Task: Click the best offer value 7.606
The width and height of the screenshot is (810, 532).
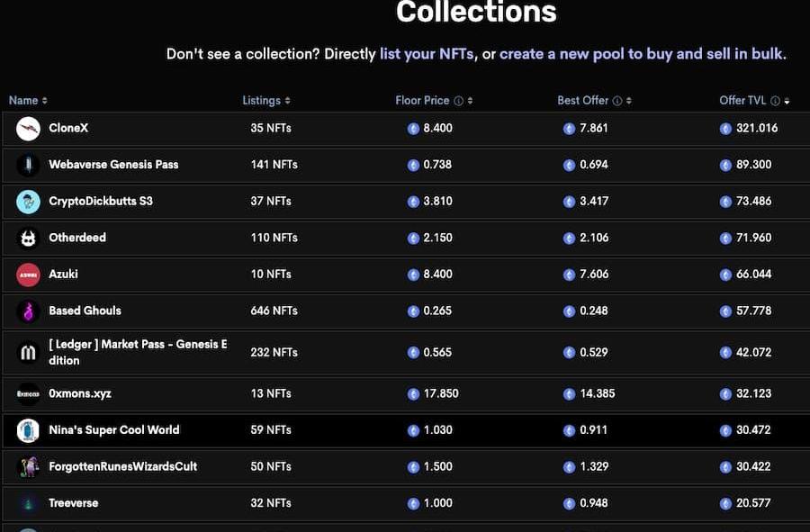Action: [594, 275]
